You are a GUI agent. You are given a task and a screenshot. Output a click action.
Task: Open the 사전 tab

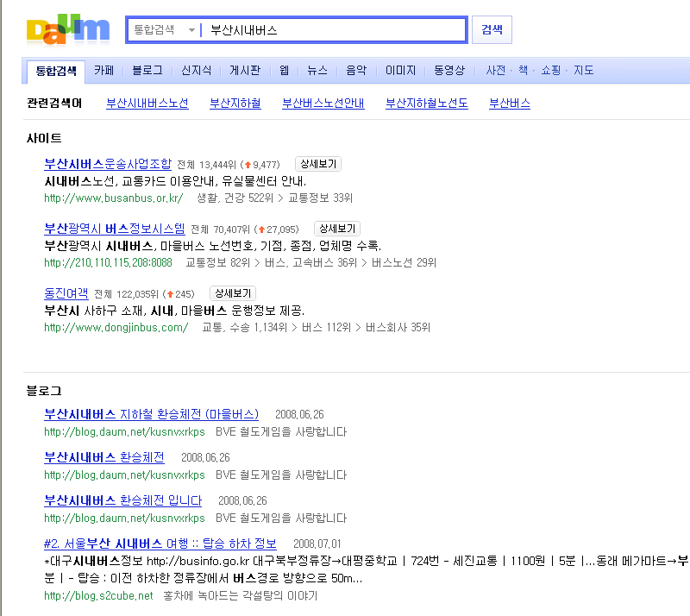click(x=495, y=71)
